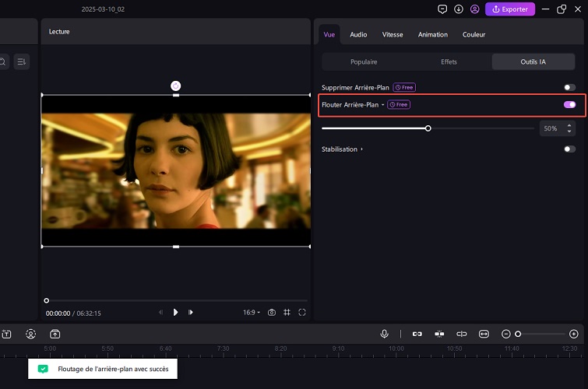Screen dimensions: 588x389
Task: Enable the Supprimer Arrière-Plan toggle
Action: coord(569,87)
